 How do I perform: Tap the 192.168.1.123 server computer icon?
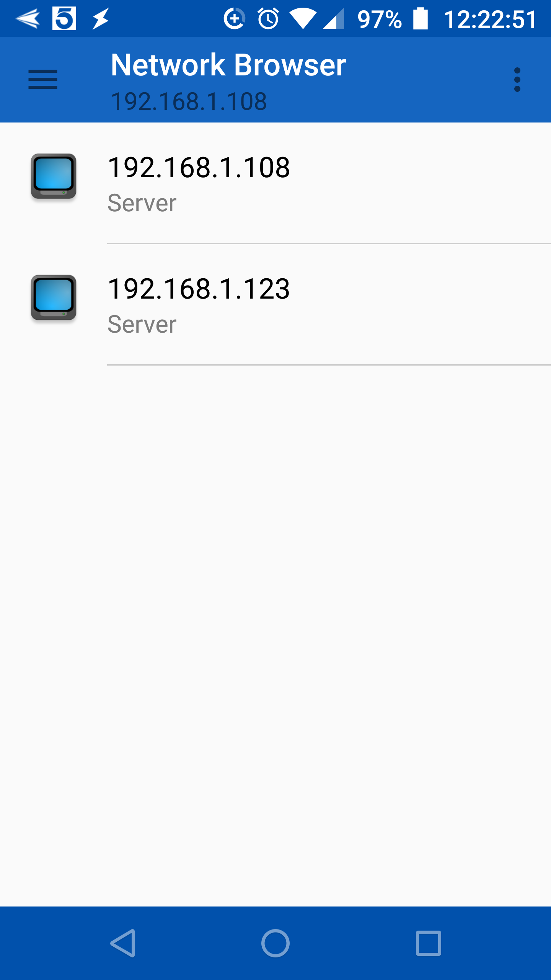click(x=54, y=297)
